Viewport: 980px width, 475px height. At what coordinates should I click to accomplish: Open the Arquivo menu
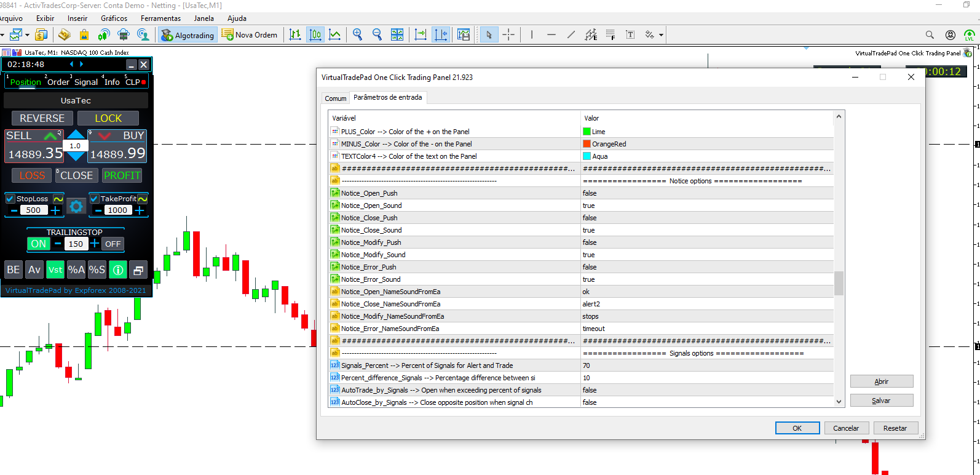click(10, 18)
